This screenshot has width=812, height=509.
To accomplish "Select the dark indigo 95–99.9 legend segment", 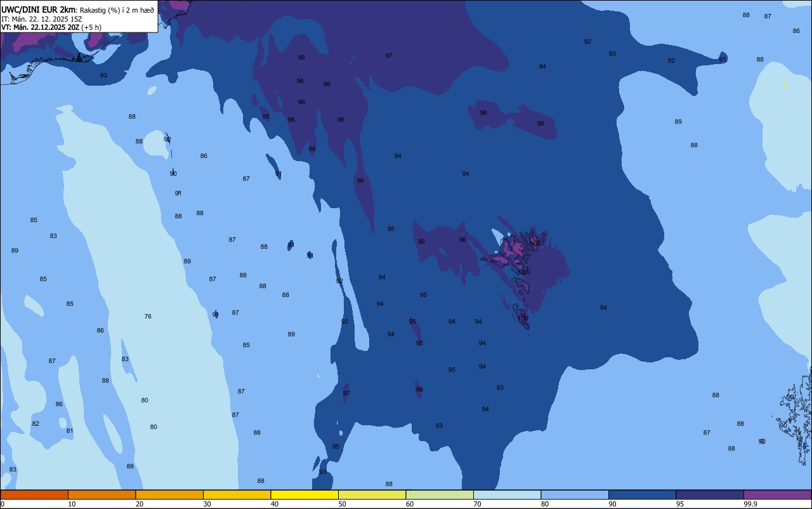I will (710, 494).
